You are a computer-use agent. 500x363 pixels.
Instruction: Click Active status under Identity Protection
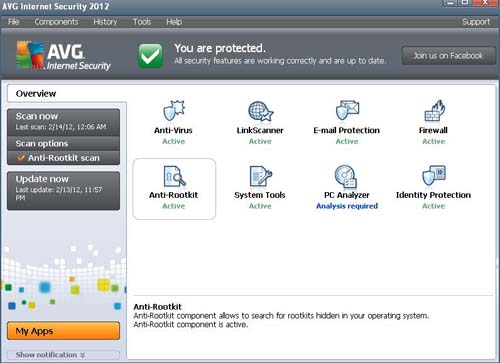tap(434, 206)
